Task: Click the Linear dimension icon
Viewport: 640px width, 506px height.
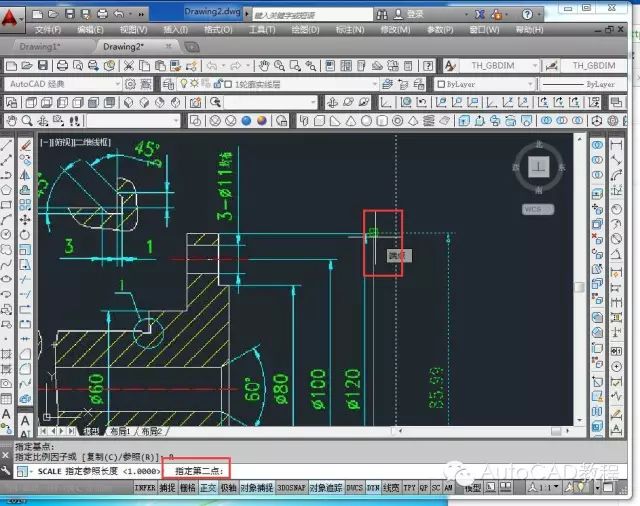Action: pos(616,144)
